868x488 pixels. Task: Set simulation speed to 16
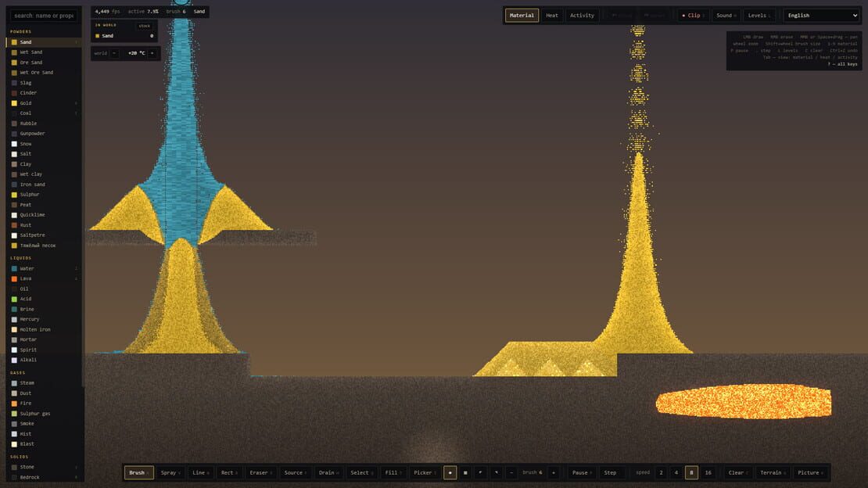(708, 472)
